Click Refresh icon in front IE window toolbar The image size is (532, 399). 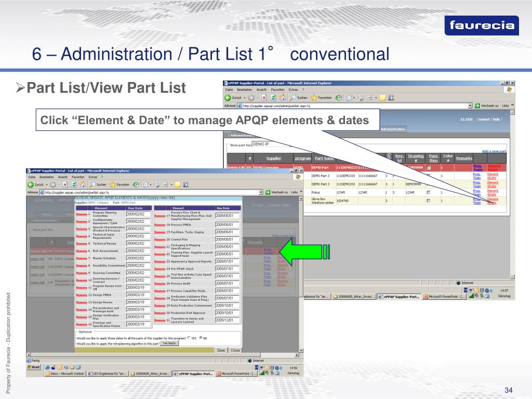coord(74,184)
